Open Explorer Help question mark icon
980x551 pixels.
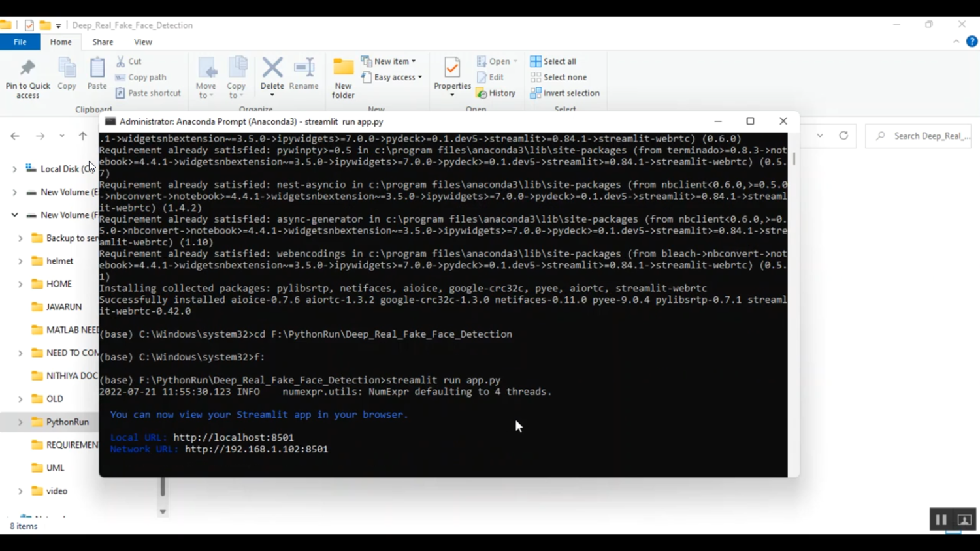[x=972, y=42]
